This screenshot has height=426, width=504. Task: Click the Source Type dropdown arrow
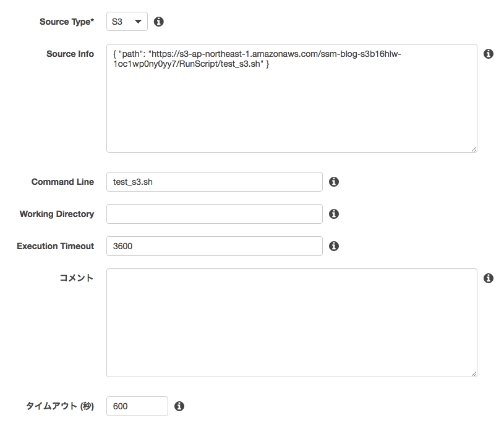(x=139, y=21)
